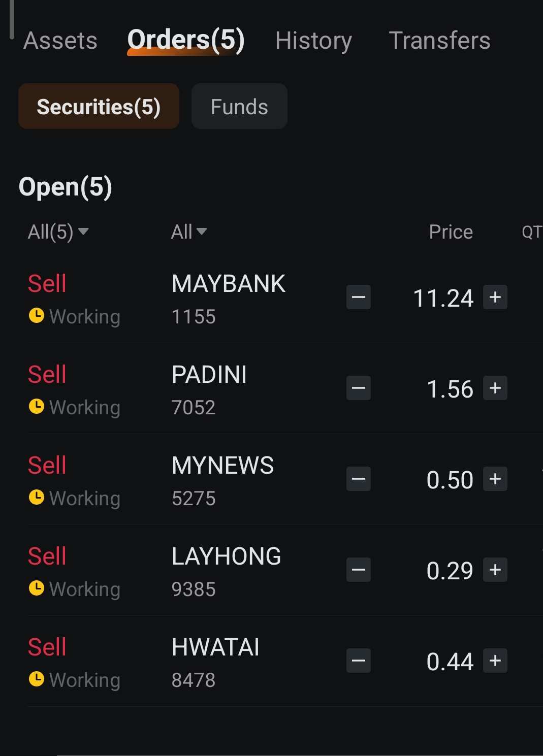Screen dimensions: 543x756
Task: Increase MAYBANK price using plus button
Action: (495, 297)
